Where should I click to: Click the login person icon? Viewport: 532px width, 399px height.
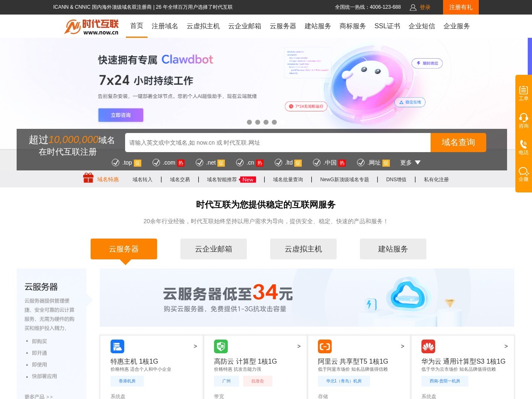(413, 7)
